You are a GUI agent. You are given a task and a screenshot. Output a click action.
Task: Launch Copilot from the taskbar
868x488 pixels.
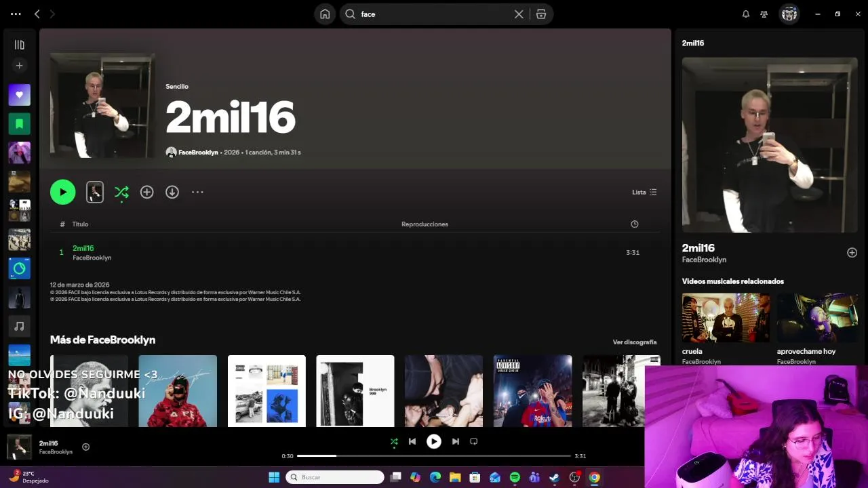pos(416,477)
